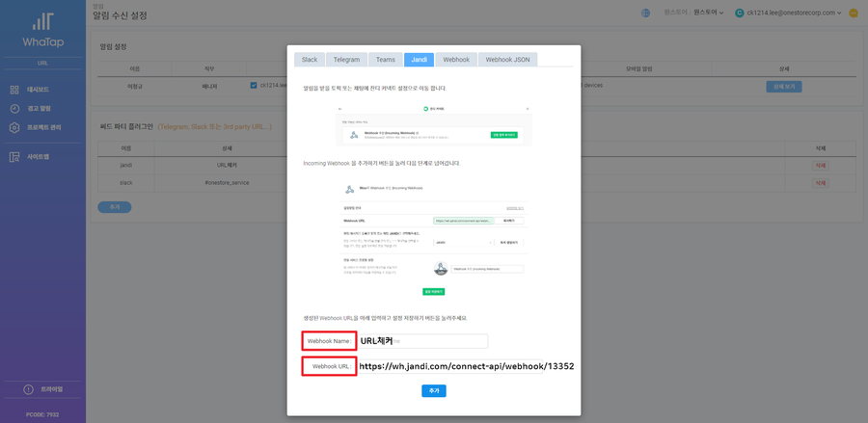Switch to the Telegram tab

[x=346, y=59]
